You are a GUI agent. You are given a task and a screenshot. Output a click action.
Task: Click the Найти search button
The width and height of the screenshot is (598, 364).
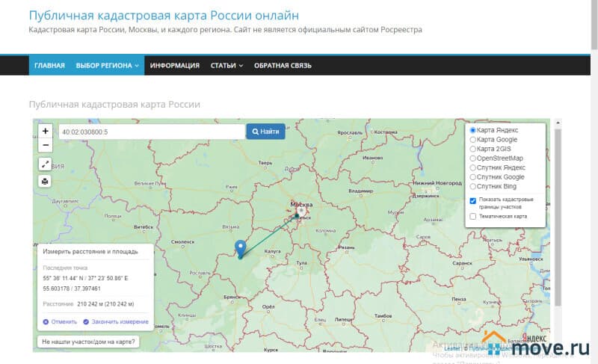265,132
